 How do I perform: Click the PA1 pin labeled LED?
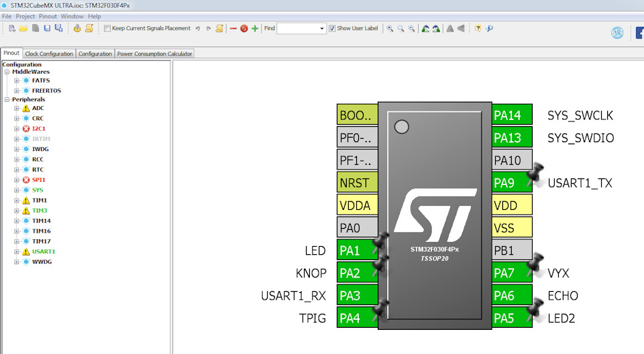tap(357, 251)
